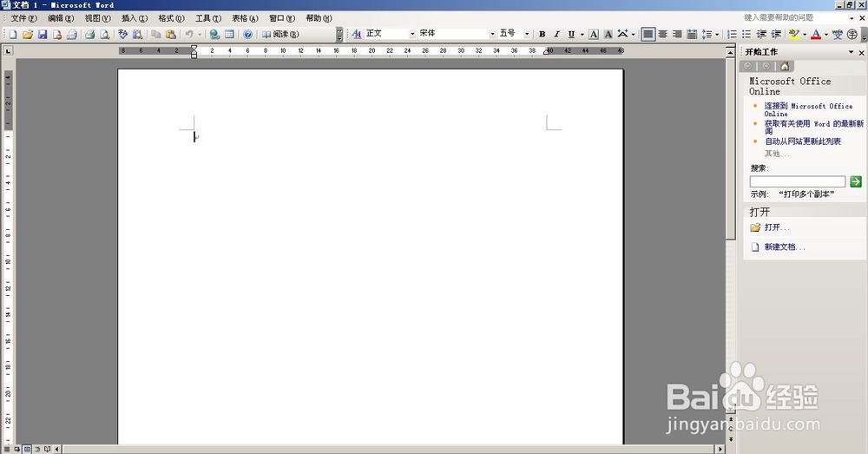This screenshot has height=454, width=868.
Task: Toggle Bold formatting
Action: 542,35
